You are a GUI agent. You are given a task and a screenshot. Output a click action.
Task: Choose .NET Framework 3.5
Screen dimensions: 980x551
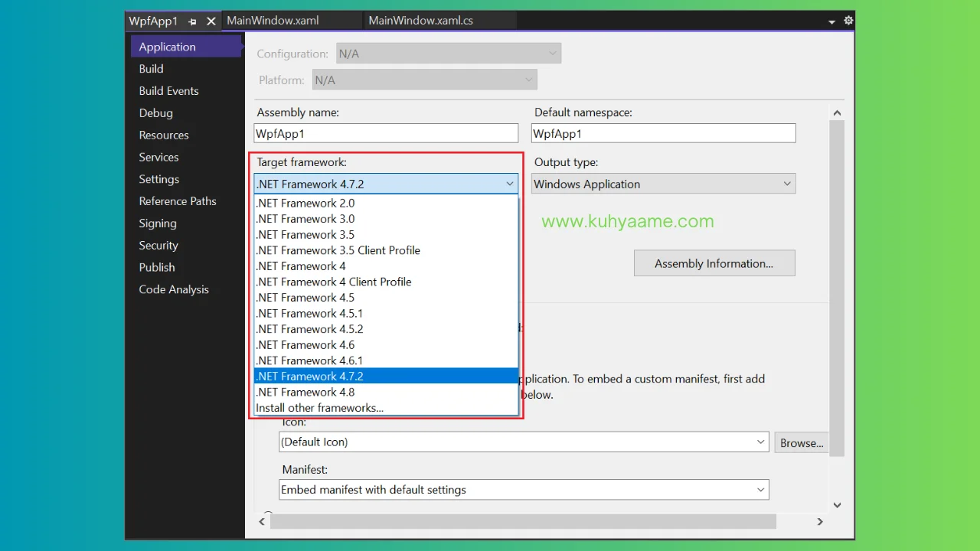(x=386, y=235)
